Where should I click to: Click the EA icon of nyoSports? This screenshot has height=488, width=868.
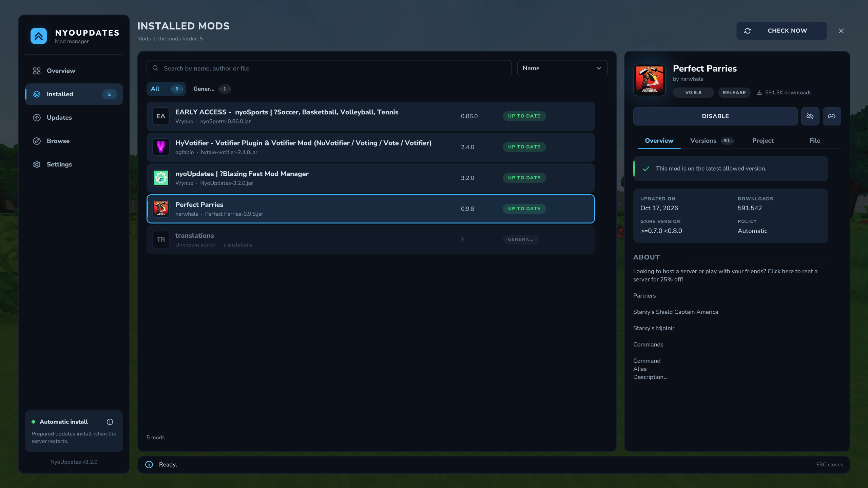[161, 116]
